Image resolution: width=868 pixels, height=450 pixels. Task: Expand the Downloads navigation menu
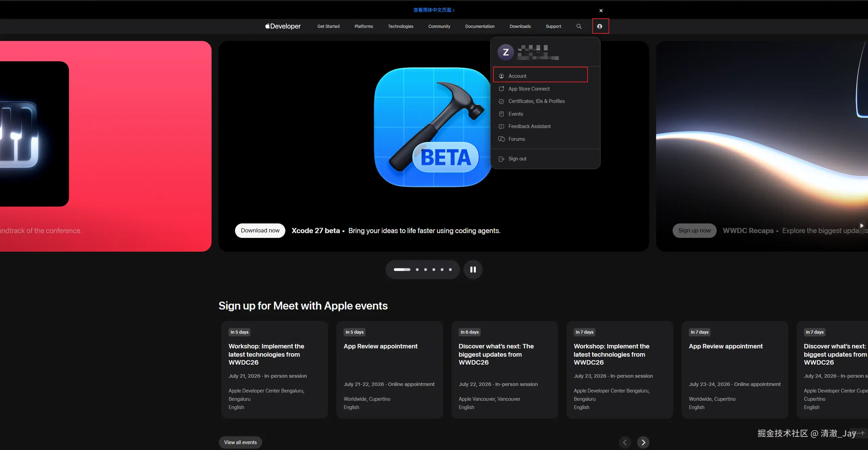520,26
